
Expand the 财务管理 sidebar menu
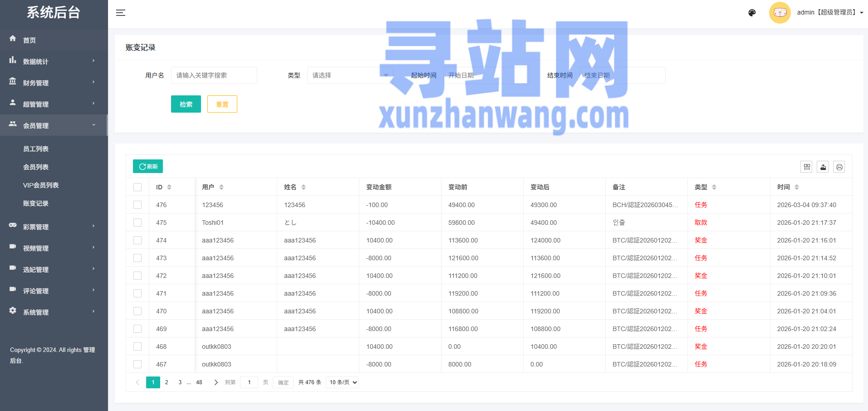pyautogui.click(x=54, y=83)
